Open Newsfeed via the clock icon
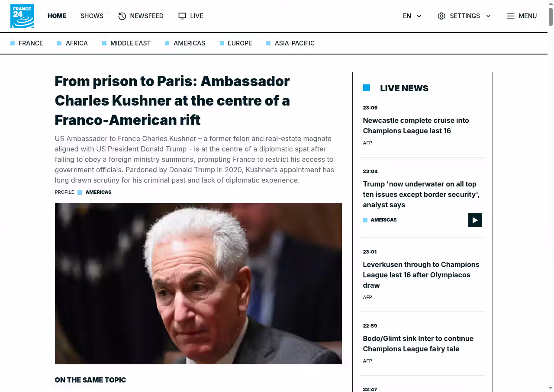This screenshot has width=554, height=392. coord(122,16)
